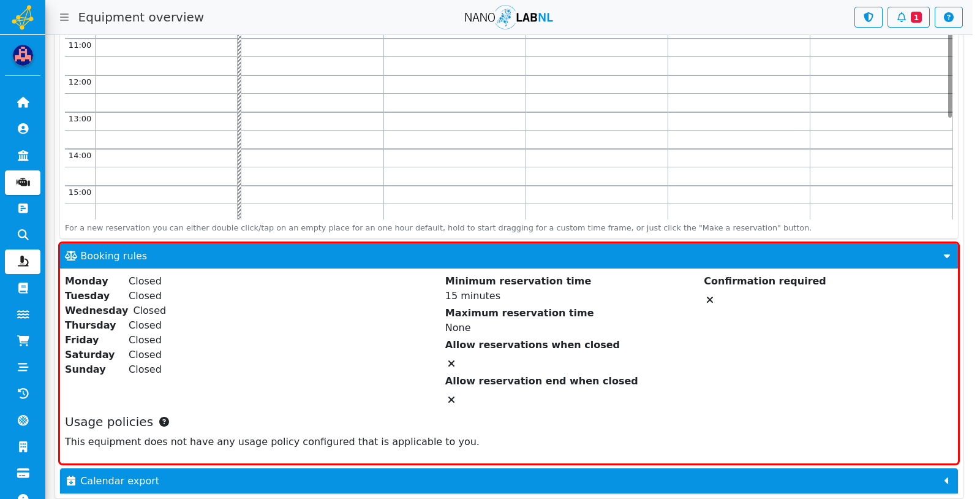
Task: Click the 'Maximum reservation time' label
Action: [519, 313]
